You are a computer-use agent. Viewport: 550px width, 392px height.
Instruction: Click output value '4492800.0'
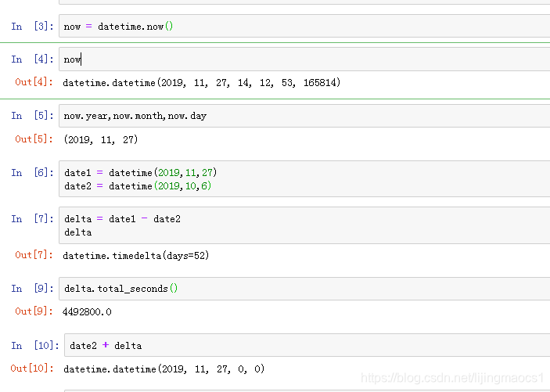[87, 311]
